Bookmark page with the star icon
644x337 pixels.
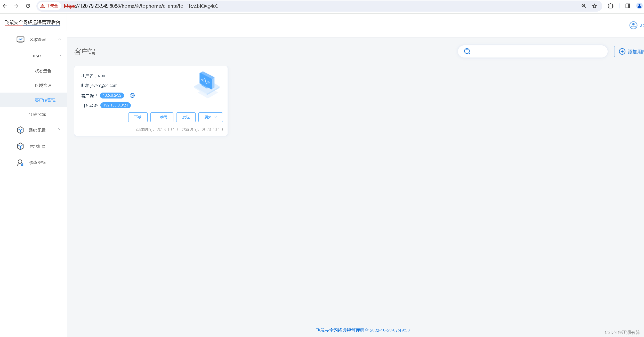coord(594,6)
